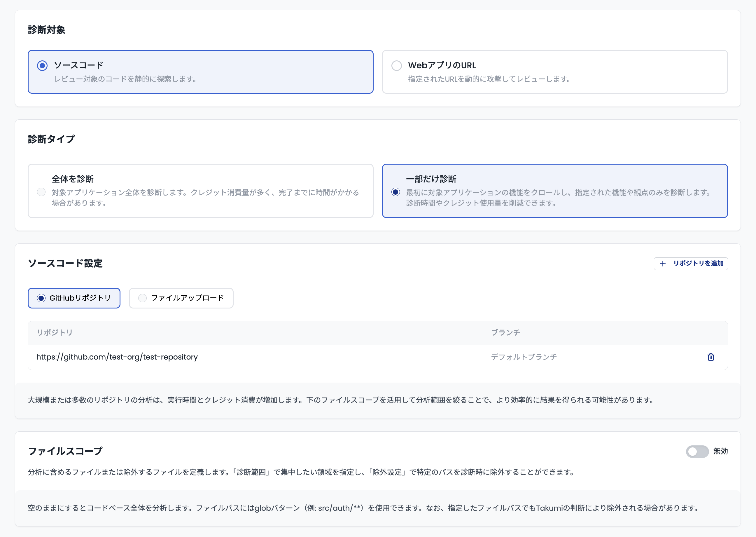Click the repository table row

[363, 357]
